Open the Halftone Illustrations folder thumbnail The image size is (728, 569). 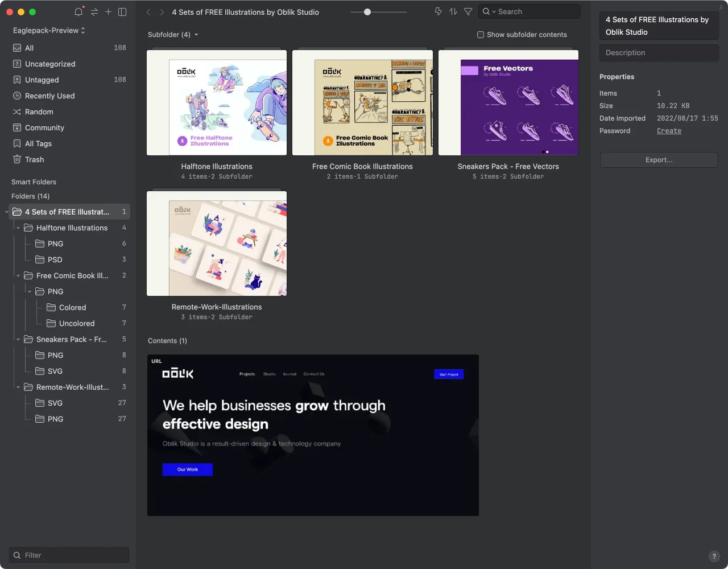(x=217, y=102)
